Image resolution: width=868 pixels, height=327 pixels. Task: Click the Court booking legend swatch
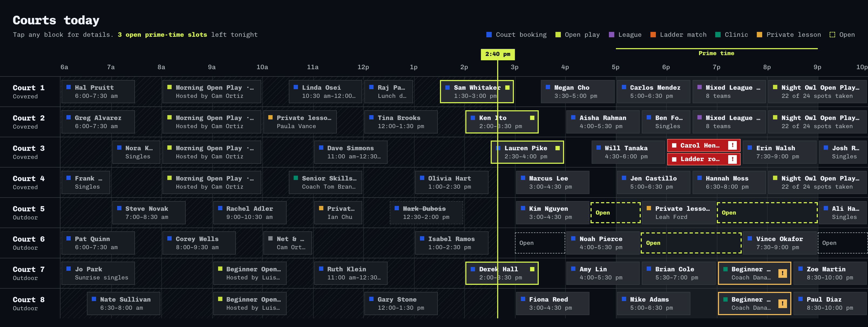click(489, 34)
